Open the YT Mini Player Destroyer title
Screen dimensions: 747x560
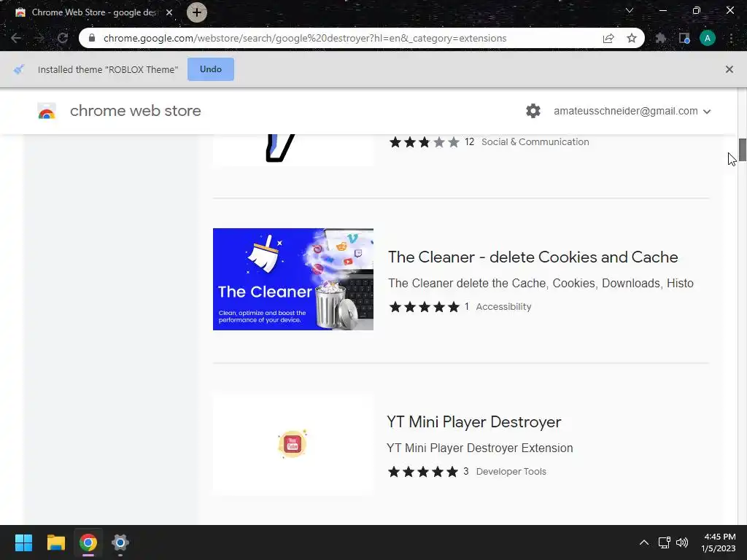point(474,422)
